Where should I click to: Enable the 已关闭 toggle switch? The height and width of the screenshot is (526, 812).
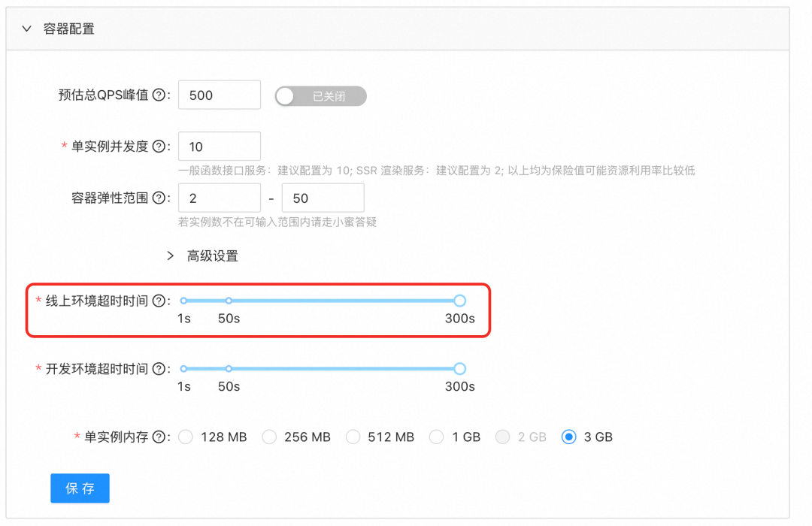coord(320,96)
